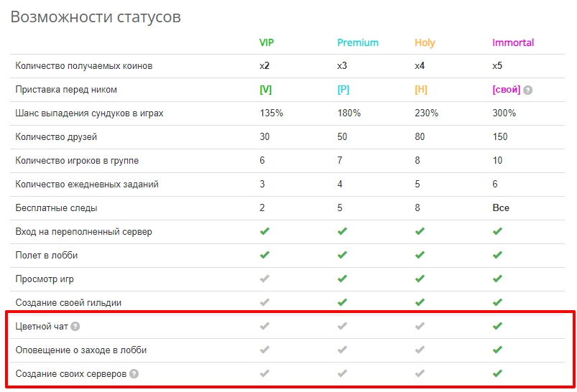
Task: Click grey VIP checkmark in Просмотр игр row
Action: [x=264, y=279]
